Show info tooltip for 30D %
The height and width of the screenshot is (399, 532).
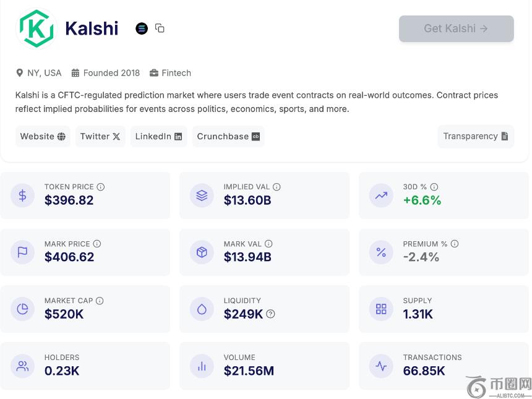tap(434, 187)
